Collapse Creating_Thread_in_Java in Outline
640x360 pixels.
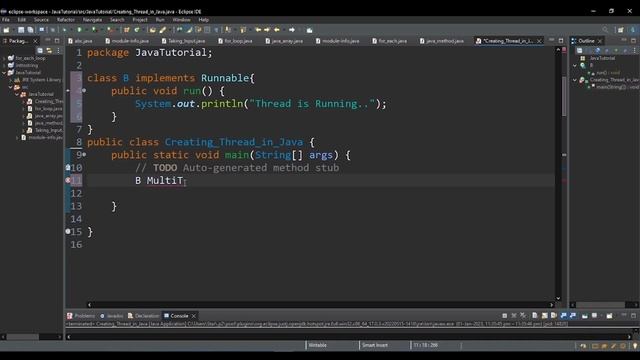click(x=575, y=80)
